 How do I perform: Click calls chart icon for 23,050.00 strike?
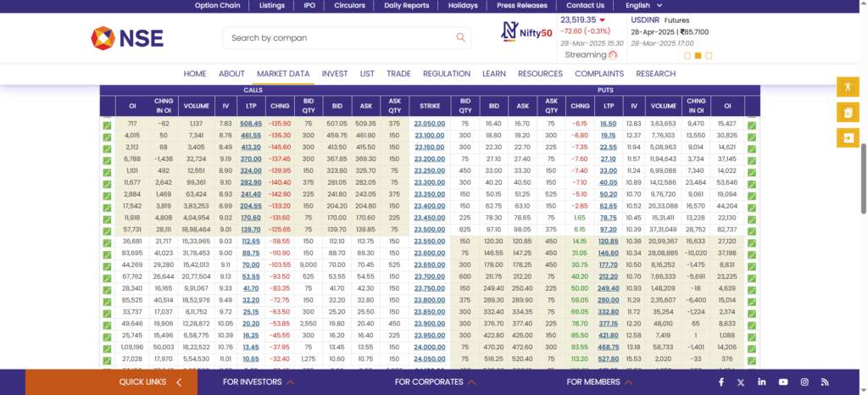[107, 125]
